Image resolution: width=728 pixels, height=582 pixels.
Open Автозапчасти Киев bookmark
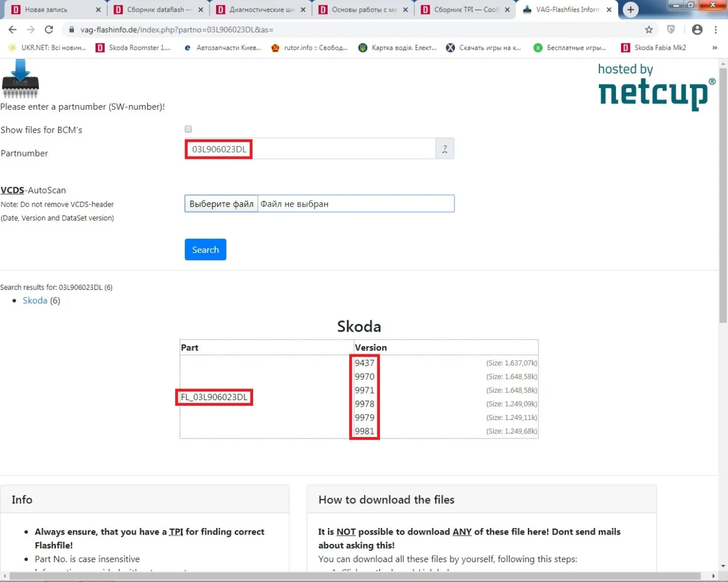[223, 48]
